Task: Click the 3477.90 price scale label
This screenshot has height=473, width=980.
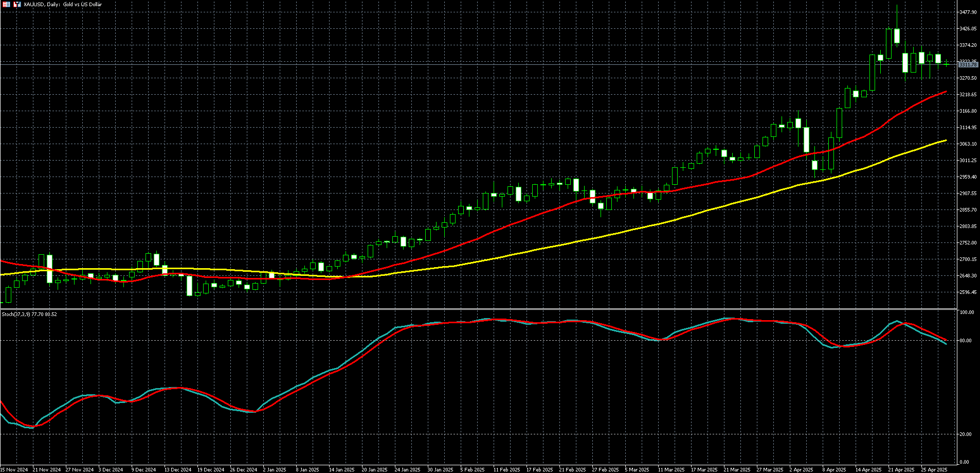Action: tap(968, 12)
